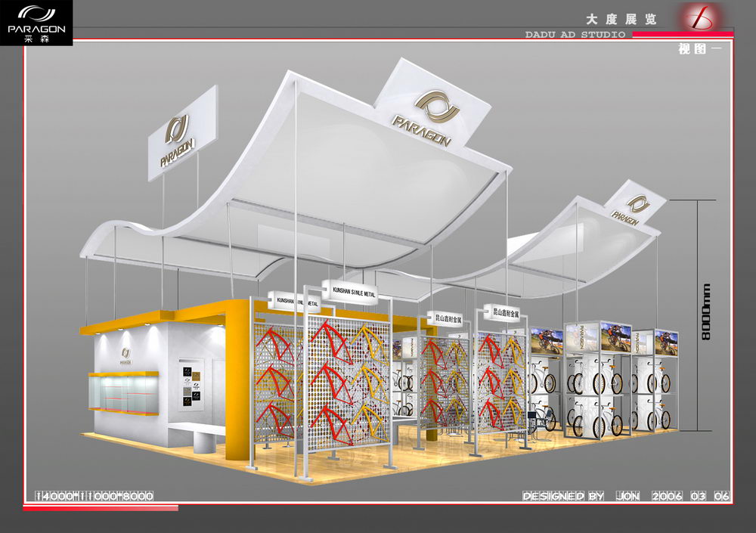Select the '大度展览' header text
Screen dimensions: 756x533
pos(621,20)
